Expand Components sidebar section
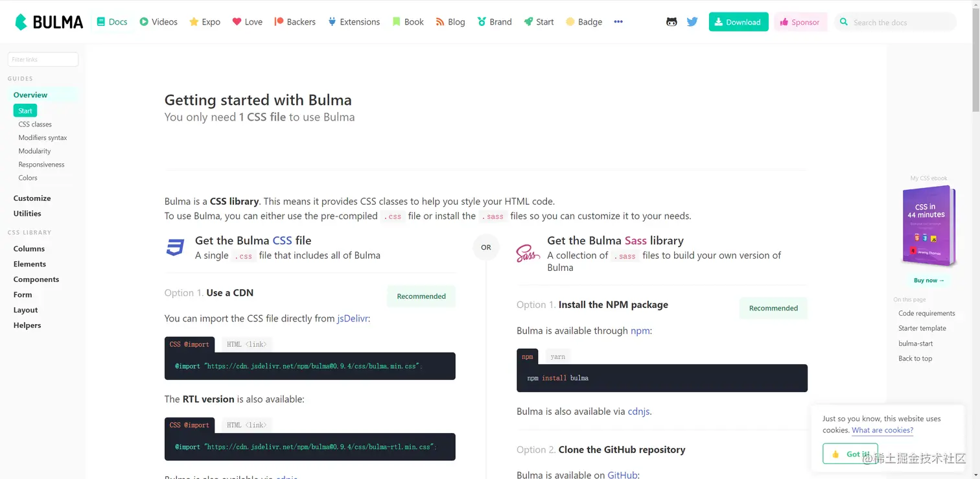Screen dimensions: 980x479 [x=36, y=279]
